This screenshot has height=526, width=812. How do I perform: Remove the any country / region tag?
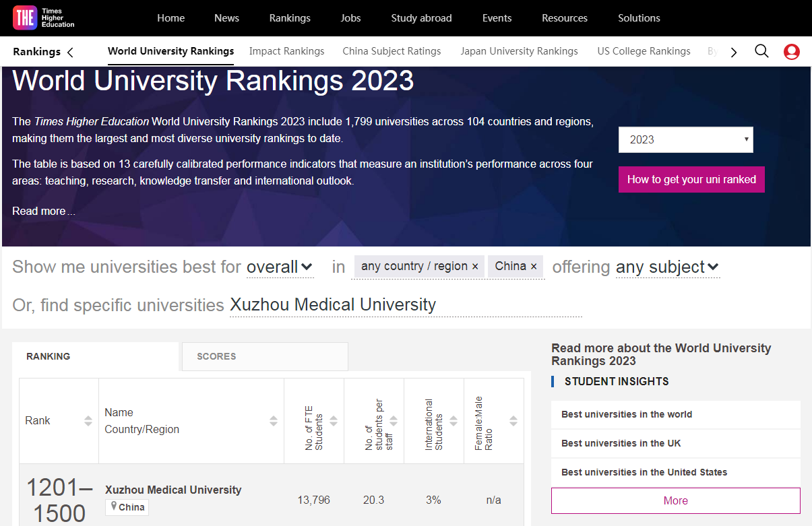coord(475,267)
